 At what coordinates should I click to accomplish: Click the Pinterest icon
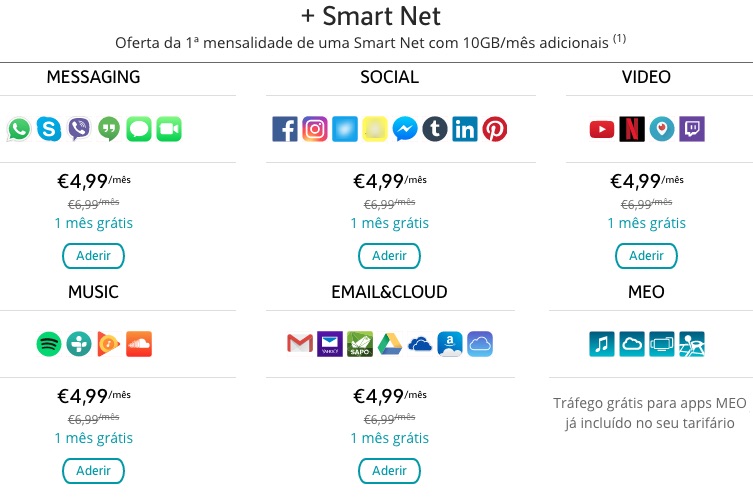click(495, 129)
